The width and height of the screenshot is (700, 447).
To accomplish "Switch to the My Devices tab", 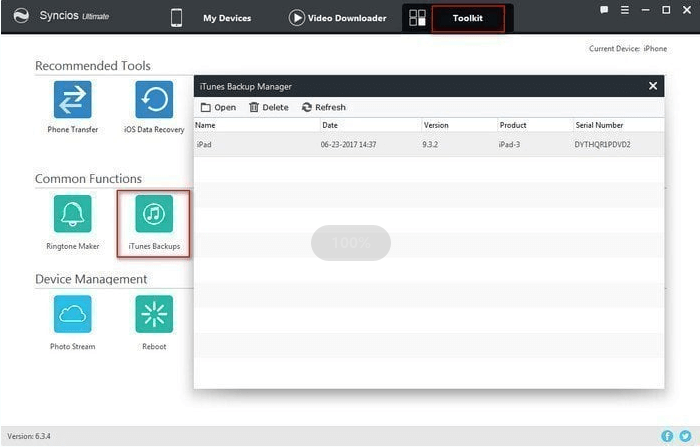I will 211,18.
